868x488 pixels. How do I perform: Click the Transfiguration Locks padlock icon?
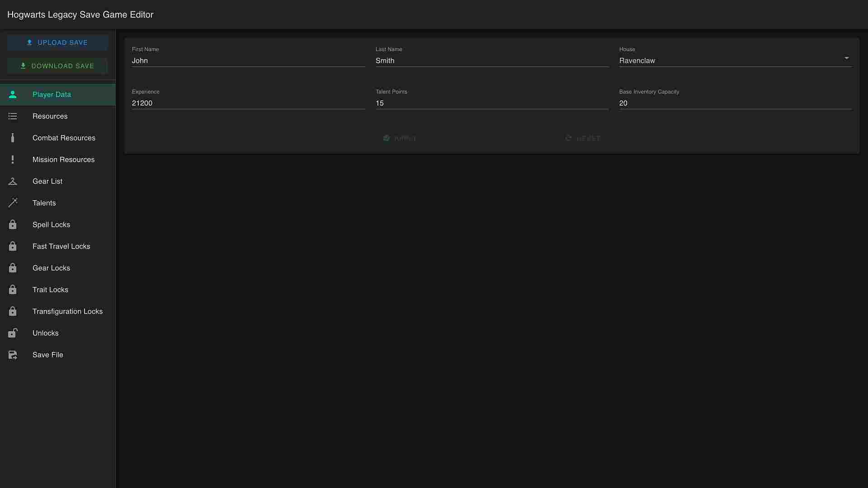[x=13, y=311]
